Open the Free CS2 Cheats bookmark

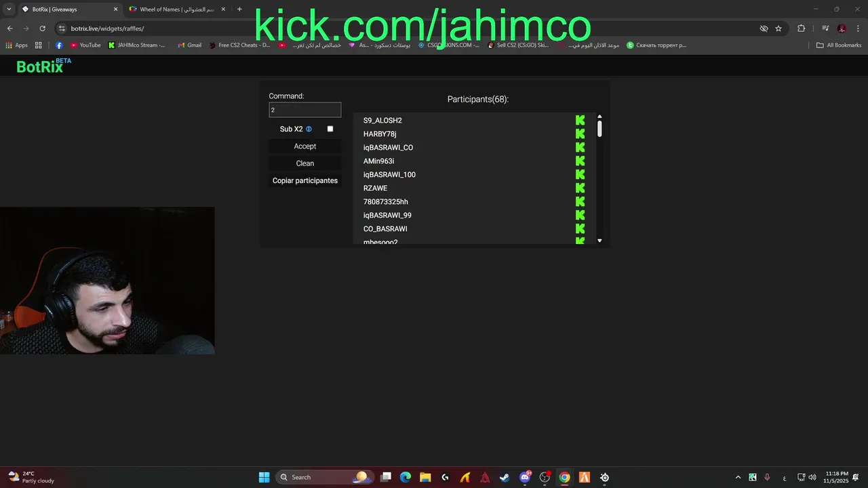[x=239, y=45]
